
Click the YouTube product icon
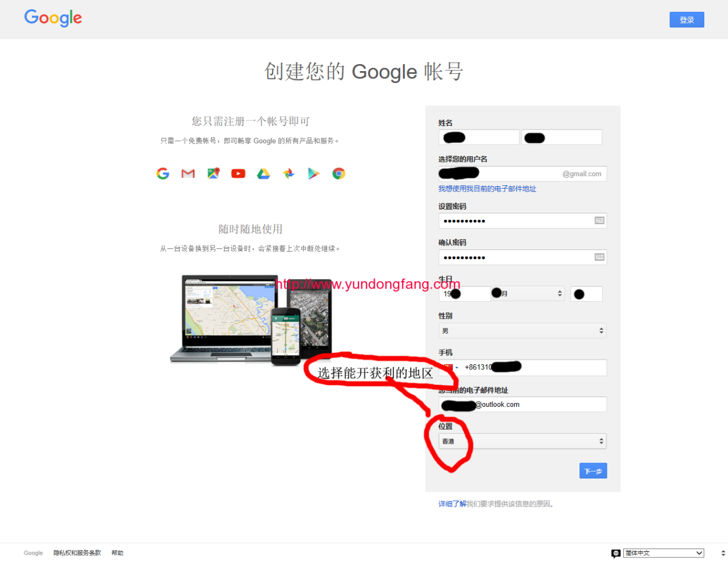pyautogui.click(x=238, y=174)
